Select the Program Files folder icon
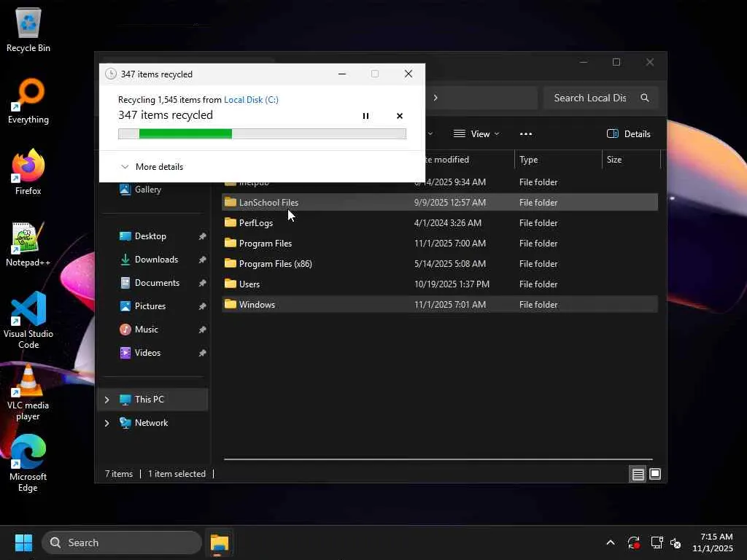This screenshot has width=747, height=560. [231, 243]
